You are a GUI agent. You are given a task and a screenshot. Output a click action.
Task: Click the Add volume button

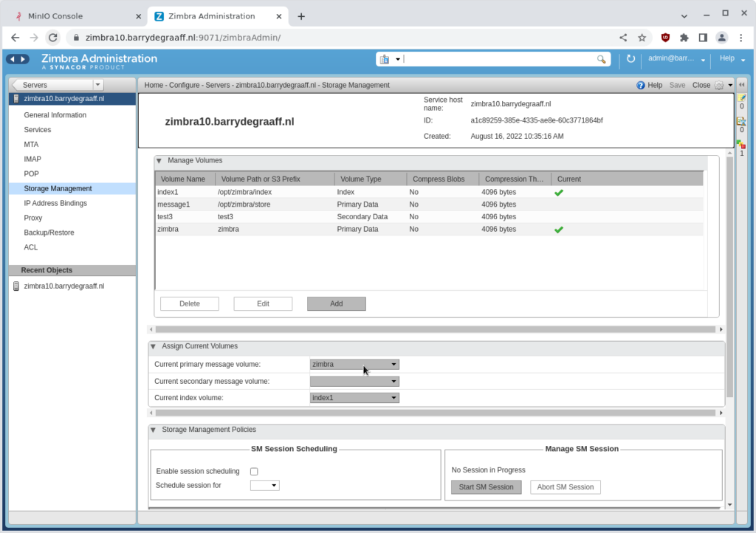click(x=337, y=303)
